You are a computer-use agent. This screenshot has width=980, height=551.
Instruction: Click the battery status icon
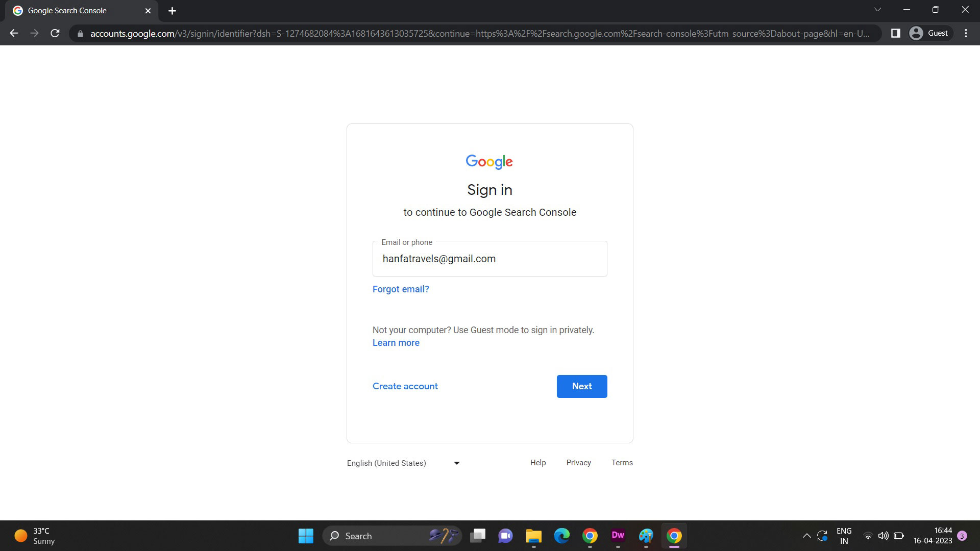[x=899, y=536]
